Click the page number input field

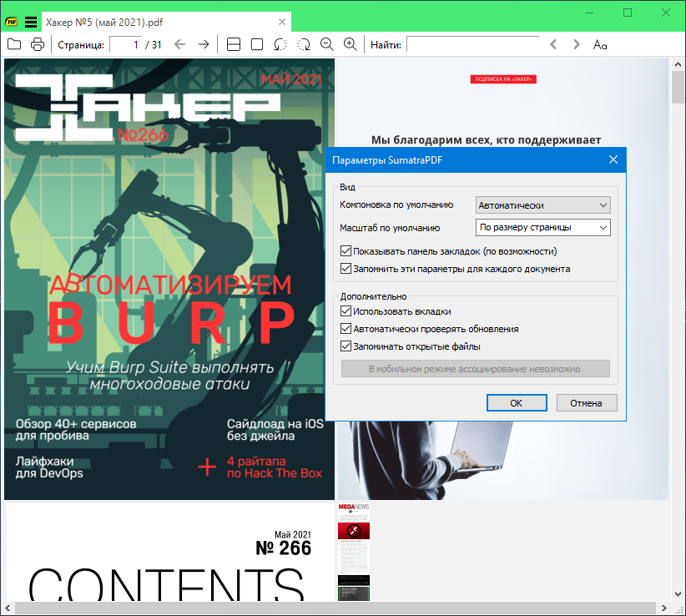tap(125, 44)
